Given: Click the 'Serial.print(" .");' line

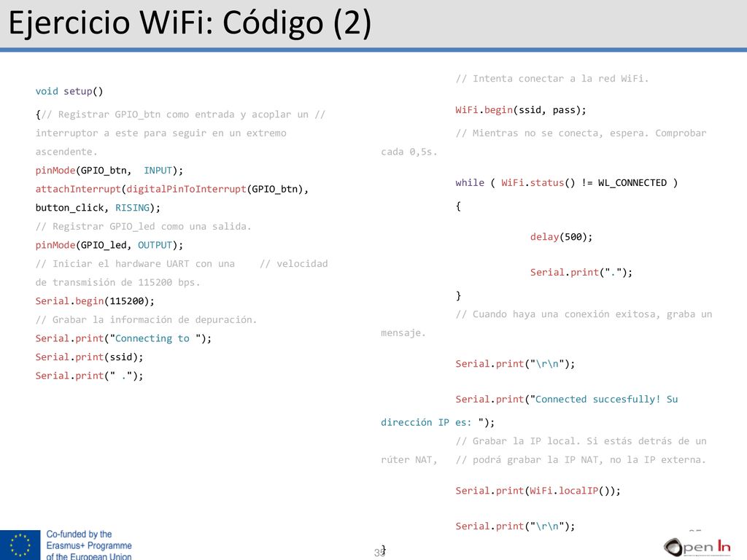Looking at the screenshot, I should tap(89, 376).
